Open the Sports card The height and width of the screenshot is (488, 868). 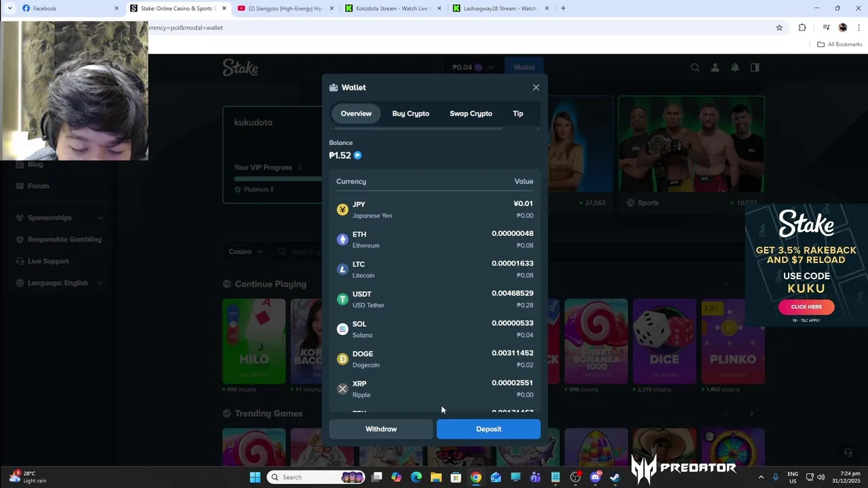pos(691,153)
